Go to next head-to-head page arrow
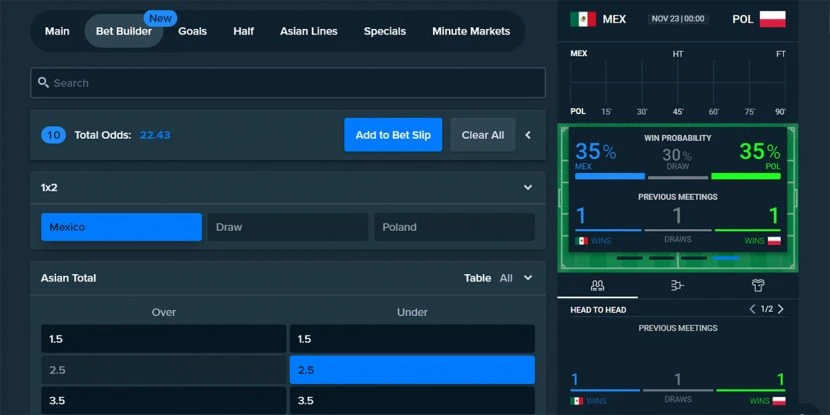This screenshot has width=830, height=415. click(x=781, y=309)
